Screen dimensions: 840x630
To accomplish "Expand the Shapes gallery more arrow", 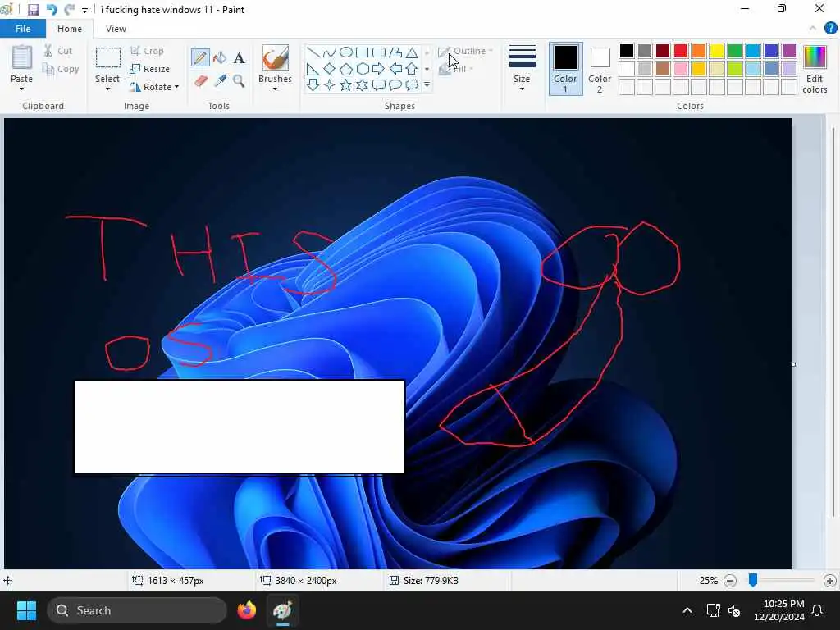I will point(427,85).
